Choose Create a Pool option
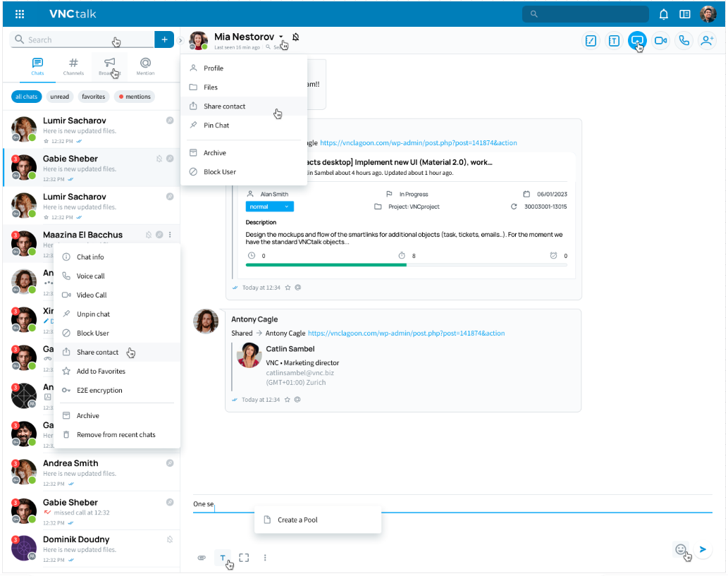This screenshot has width=728, height=576. tap(297, 520)
